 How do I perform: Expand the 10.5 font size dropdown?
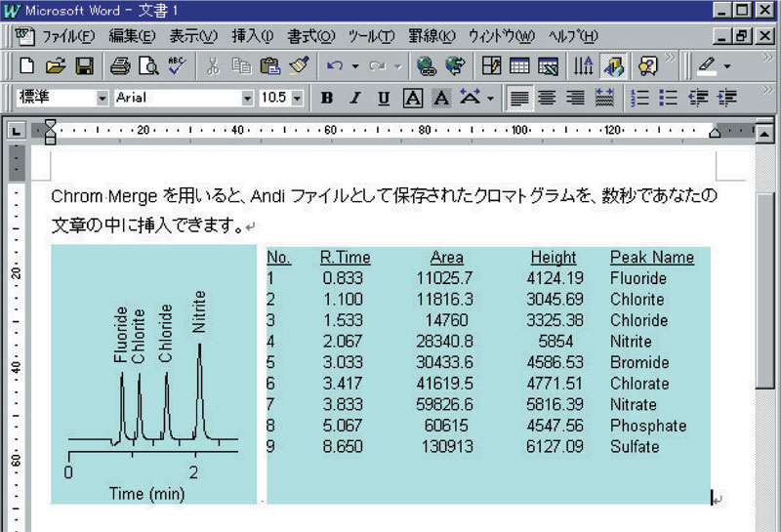tap(297, 99)
